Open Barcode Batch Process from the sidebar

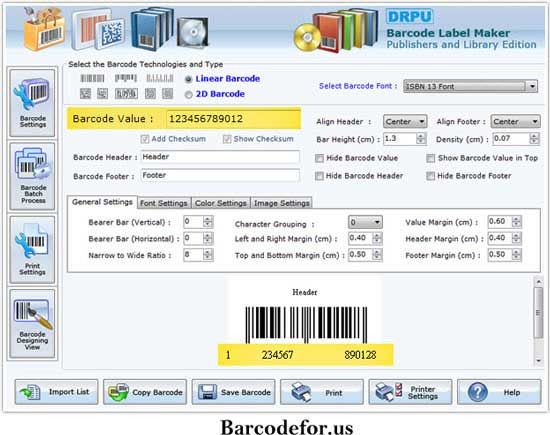pos(32,176)
